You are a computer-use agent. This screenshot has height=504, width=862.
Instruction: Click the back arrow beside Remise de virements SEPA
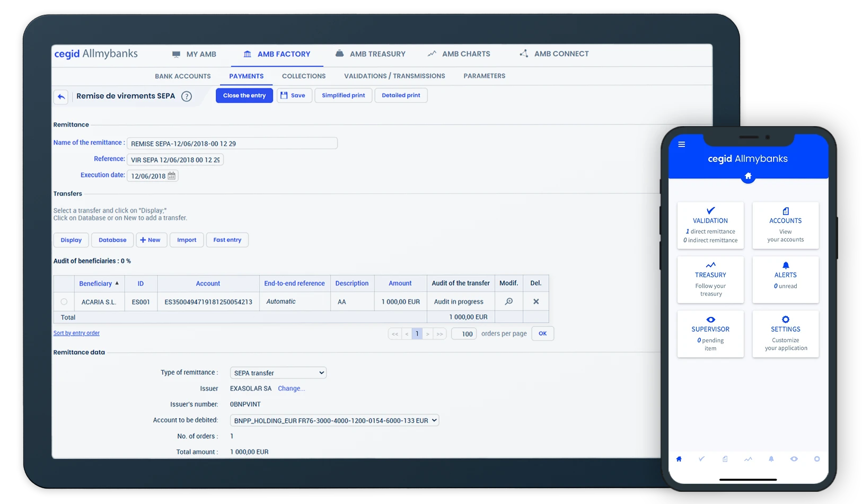pyautogui.click(x=61, y=96)
